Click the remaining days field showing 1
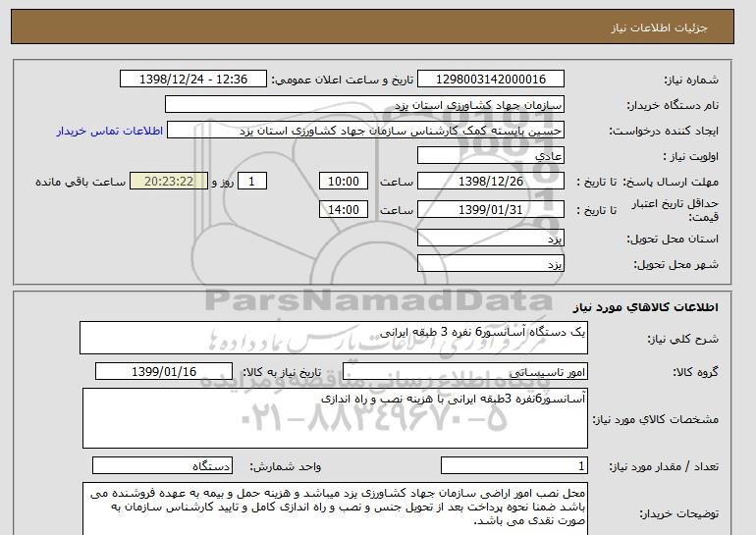The width and height of the screenshot is (756, 535). (x=251, y=182)
